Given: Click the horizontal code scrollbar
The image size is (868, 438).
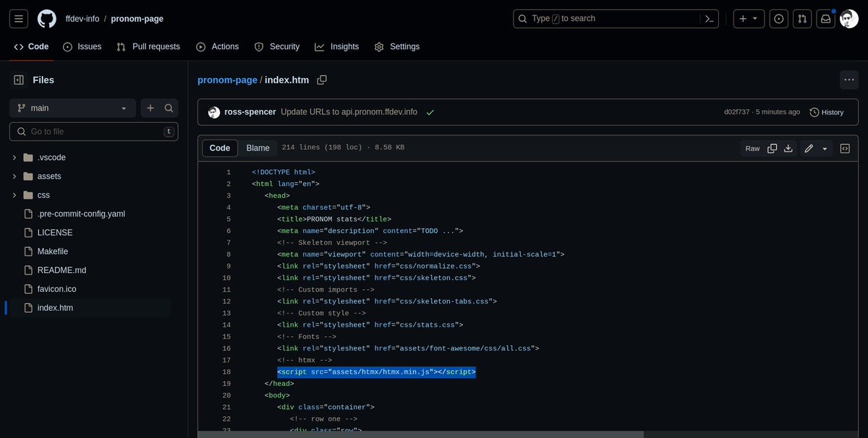Looking at the screenshot, I should point(421,434).
